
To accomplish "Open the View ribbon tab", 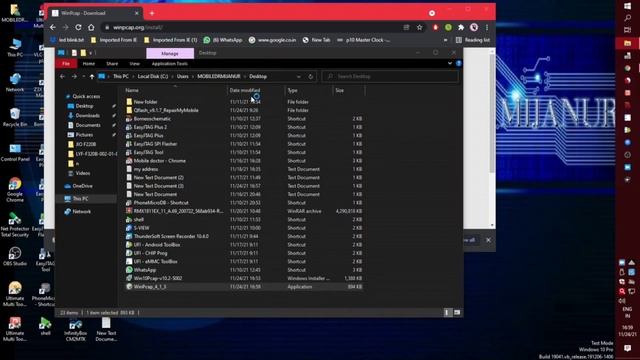I will 134,64.
